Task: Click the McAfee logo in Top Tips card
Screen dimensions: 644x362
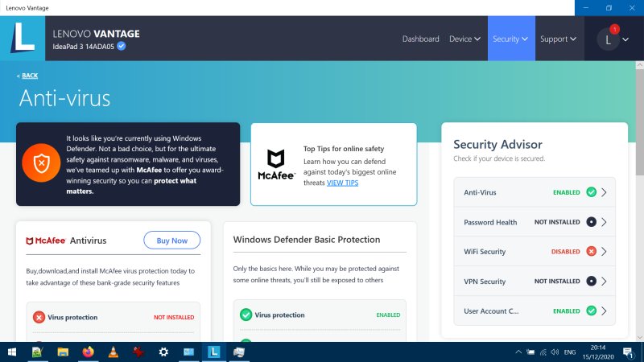Action: 276,164
